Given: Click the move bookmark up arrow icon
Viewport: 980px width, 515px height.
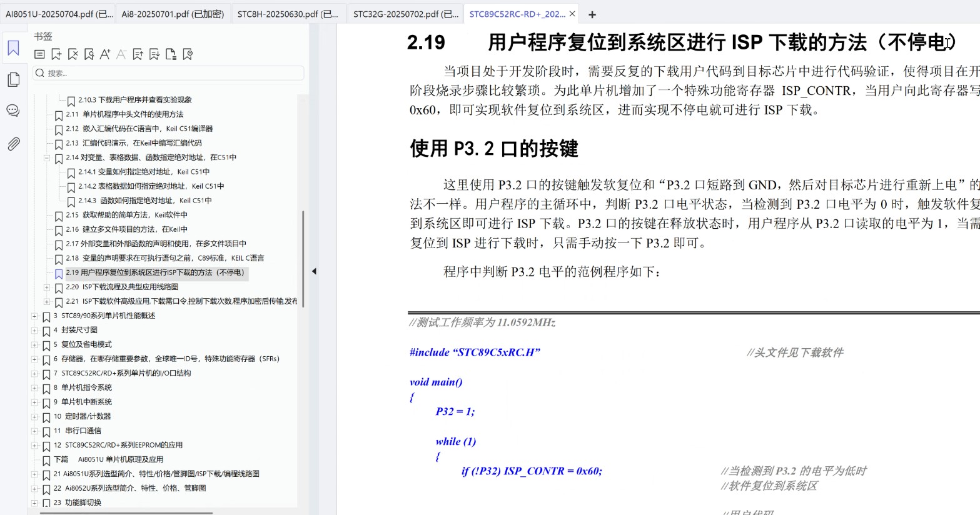Looking at the screenshot, I should tap(138, 54).
